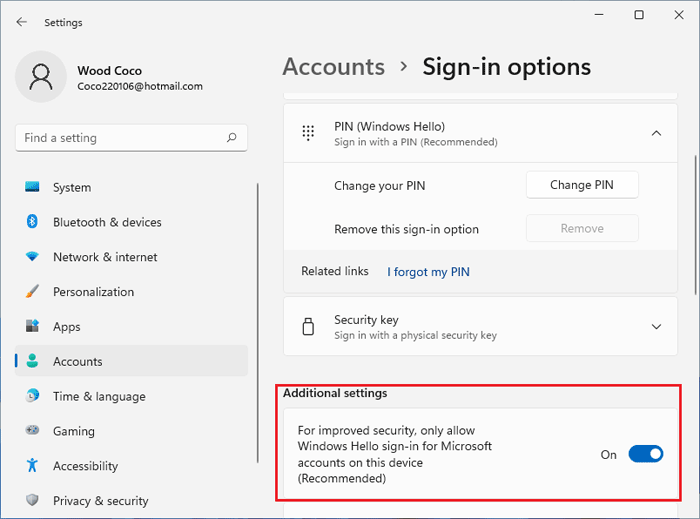Screen dimensions: 700x519
Task: Go to Accounts breadcrumb in header
Action: [x=333, y=67]
